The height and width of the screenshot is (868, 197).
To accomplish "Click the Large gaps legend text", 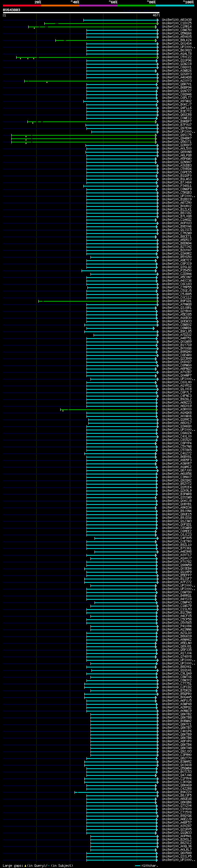I will [x=13, y=865].
